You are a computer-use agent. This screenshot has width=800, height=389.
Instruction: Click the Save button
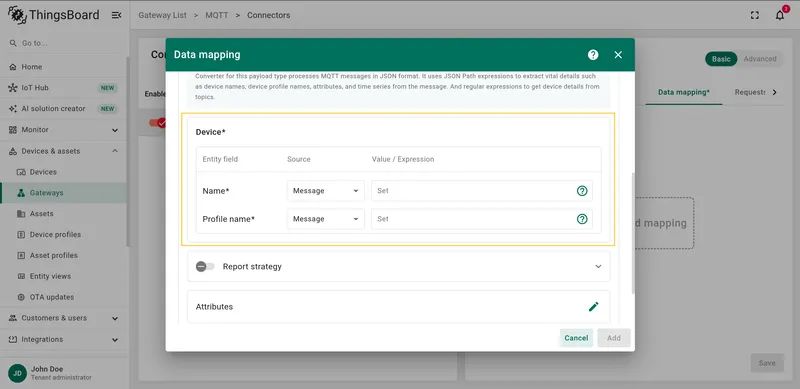pyautogui.click(x=767, y=363)
